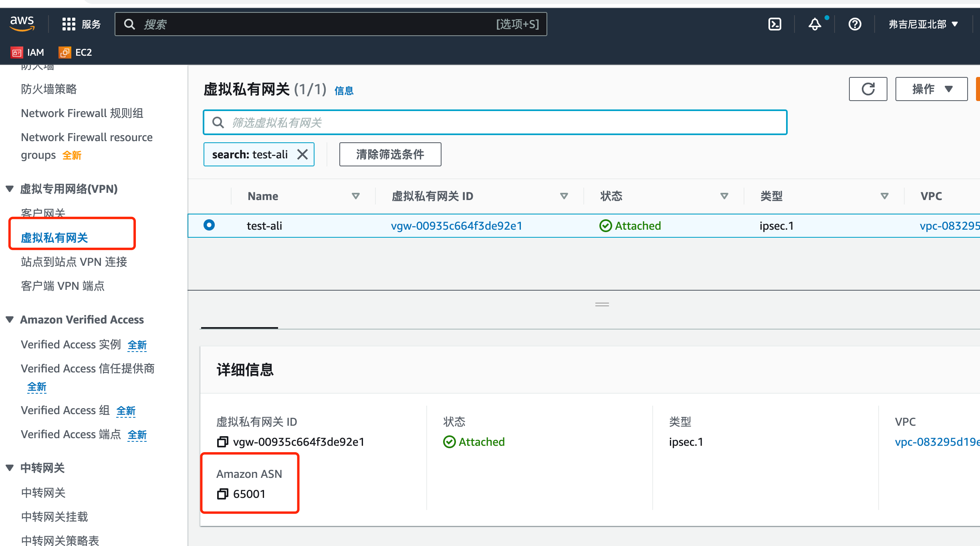This screenshot has width=980, height=546.
Task: Collapse the 中转网关 sidebar section
Action: pyautogui.click(x=10, y=468)
